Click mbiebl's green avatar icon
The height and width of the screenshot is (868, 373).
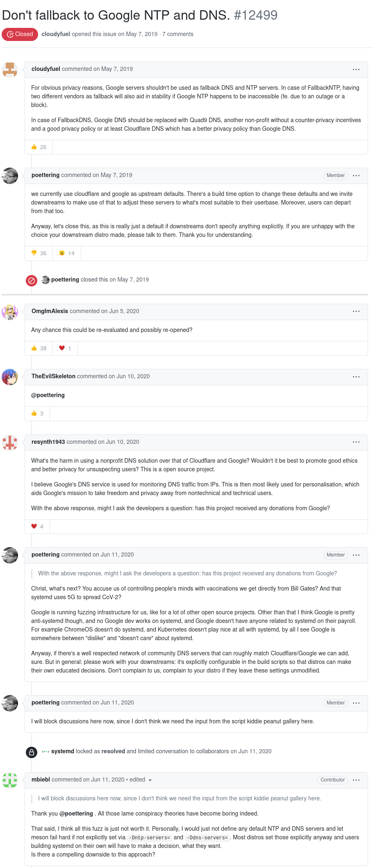coord(10,780)
